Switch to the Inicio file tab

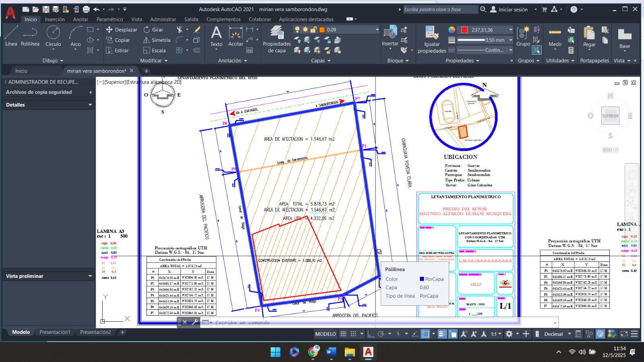click(x=21, y=71)
